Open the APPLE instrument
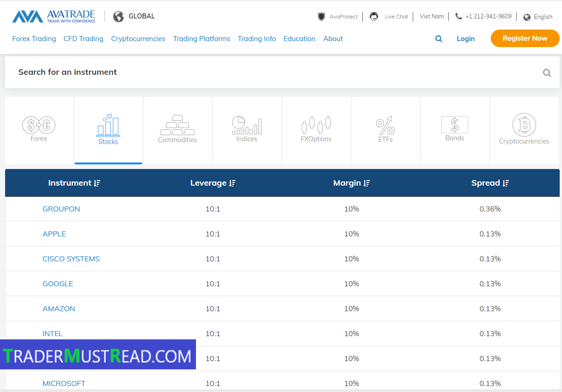This screenshot has height=392, width=562. 55,234
